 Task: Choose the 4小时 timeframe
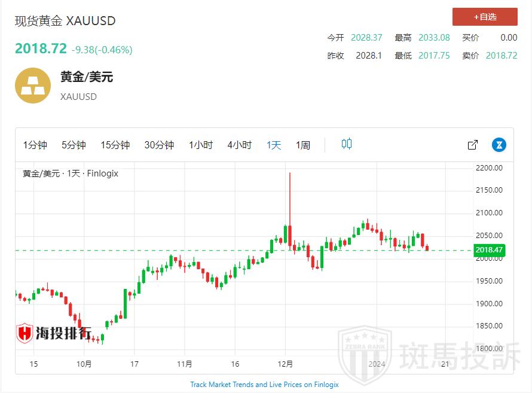coord(239,145)
